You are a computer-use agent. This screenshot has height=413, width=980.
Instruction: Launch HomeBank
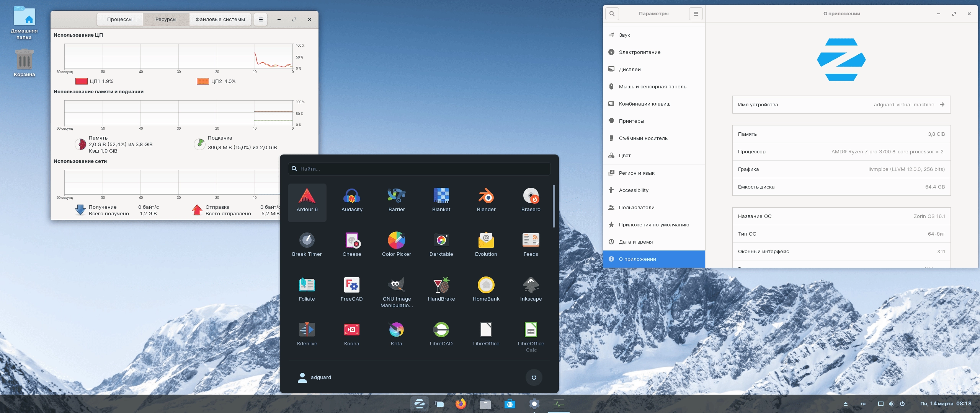[486, 292]
